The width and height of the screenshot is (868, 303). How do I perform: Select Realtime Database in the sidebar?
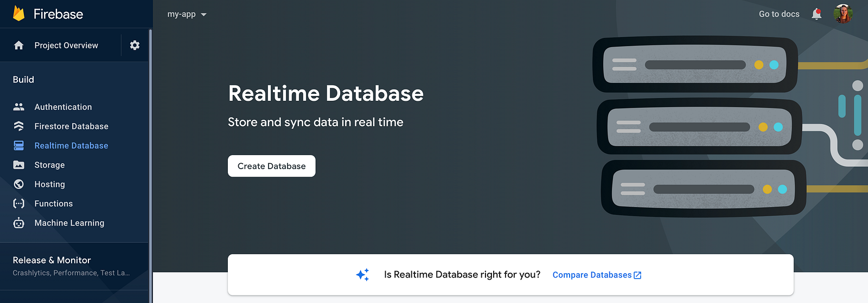point(71,145)
